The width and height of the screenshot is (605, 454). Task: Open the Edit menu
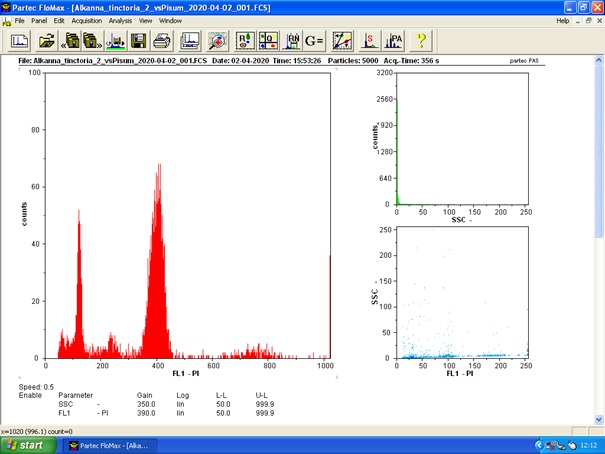[x=59, y=21]
